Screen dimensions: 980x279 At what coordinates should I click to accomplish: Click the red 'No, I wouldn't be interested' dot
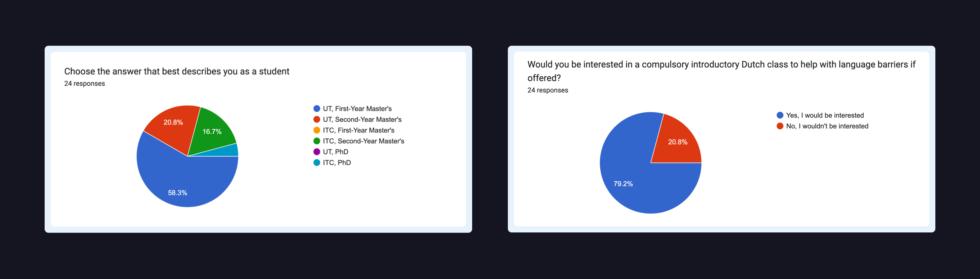click(780, 126)
